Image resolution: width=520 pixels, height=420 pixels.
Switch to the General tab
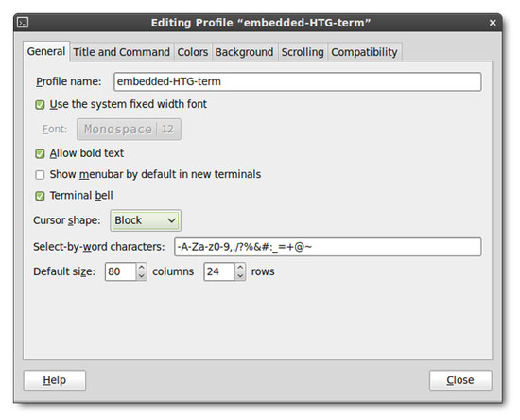[x=46, y=51]
